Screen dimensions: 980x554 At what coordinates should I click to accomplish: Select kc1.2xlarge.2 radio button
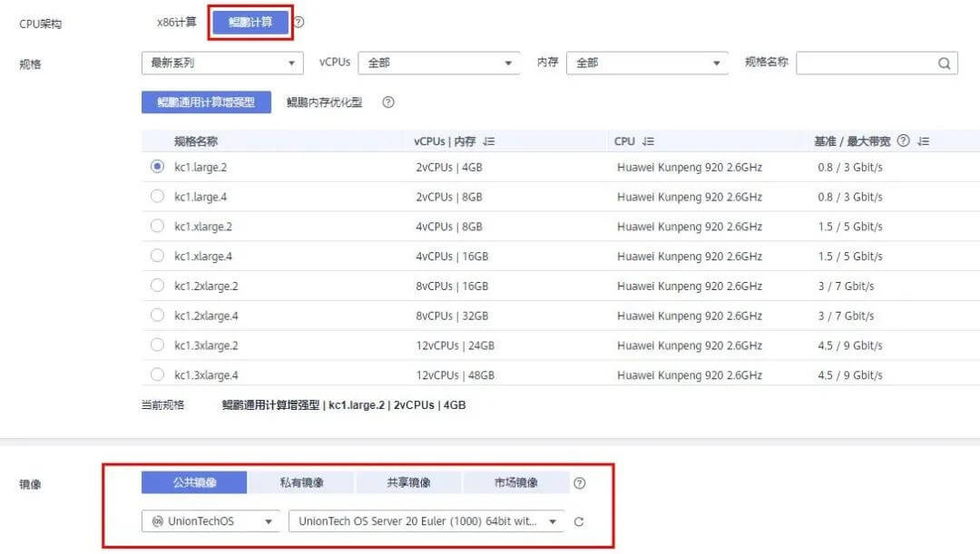point(158,286)
